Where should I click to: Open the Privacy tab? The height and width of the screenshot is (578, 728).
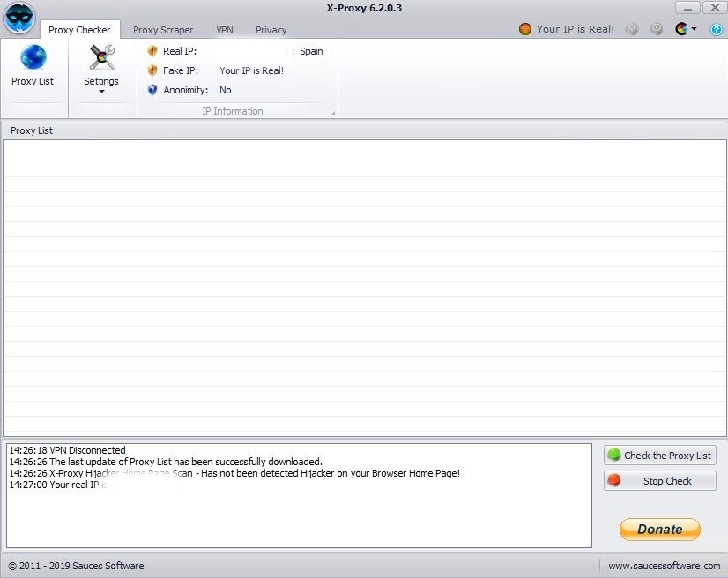tap(271, 30)
